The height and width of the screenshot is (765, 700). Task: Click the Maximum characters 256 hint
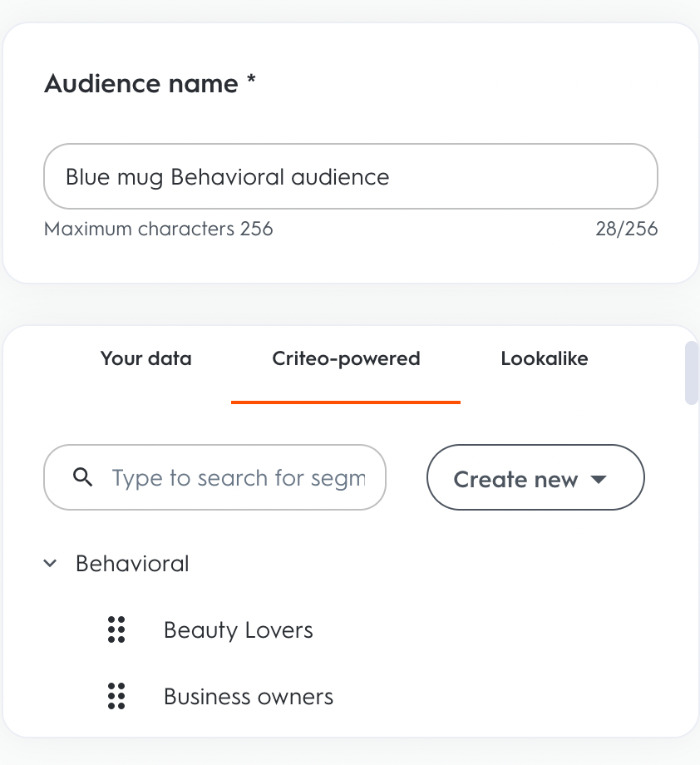(158, 229)
